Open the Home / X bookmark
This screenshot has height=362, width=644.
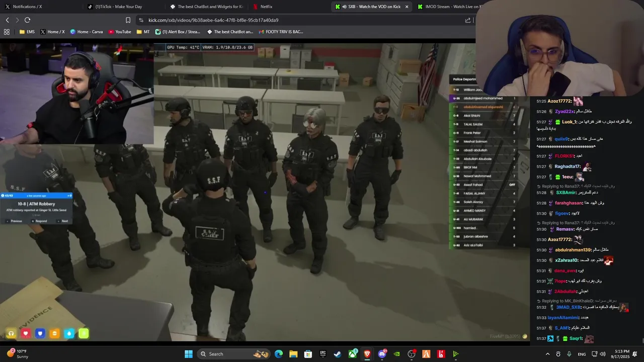52,32
